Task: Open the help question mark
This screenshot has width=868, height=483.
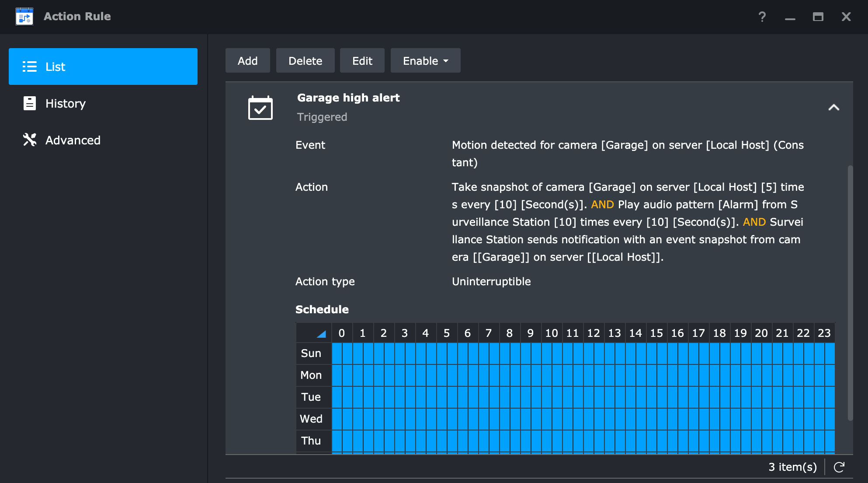Action: pyautogui.click(x=762, y=17)
